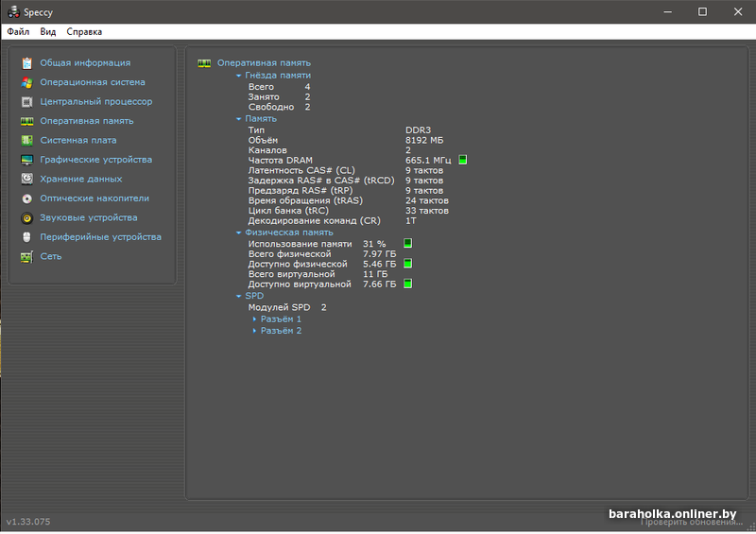Show Оптические накопители info

(x=94, y=198)
